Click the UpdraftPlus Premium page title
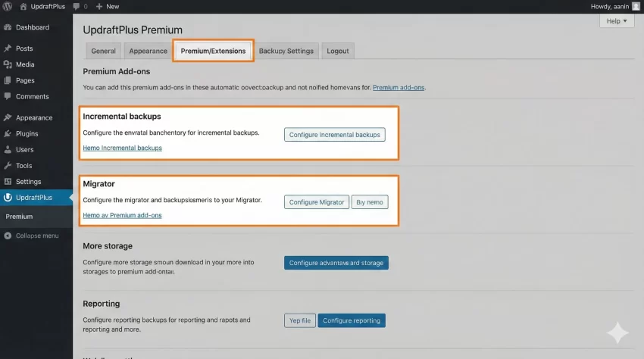Image resolution: width=644 pixels, height=359 pixels. (133, 30)
